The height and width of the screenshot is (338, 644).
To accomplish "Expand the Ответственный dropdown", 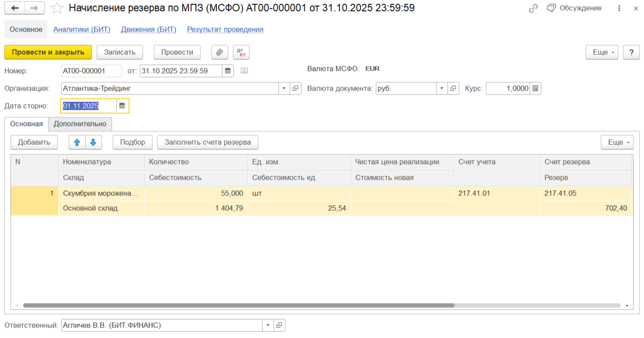I will pos(268,325).
